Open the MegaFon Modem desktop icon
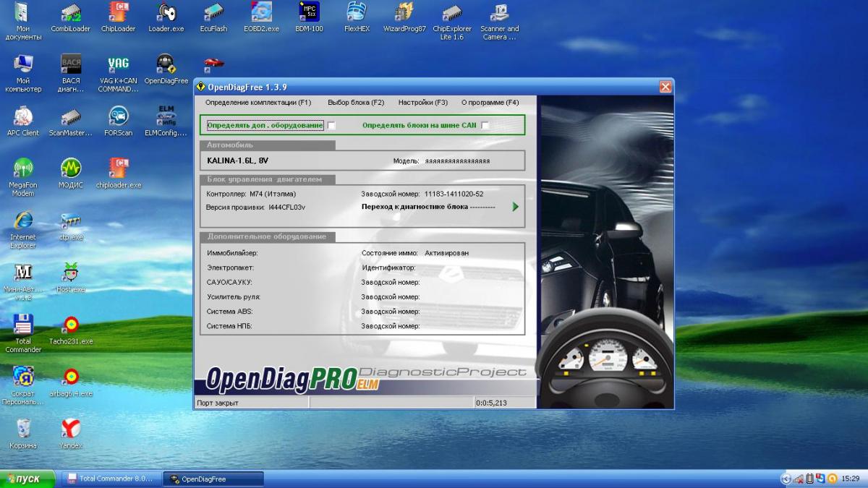Viewport: 868px width, 488px height. pos(23,178)
